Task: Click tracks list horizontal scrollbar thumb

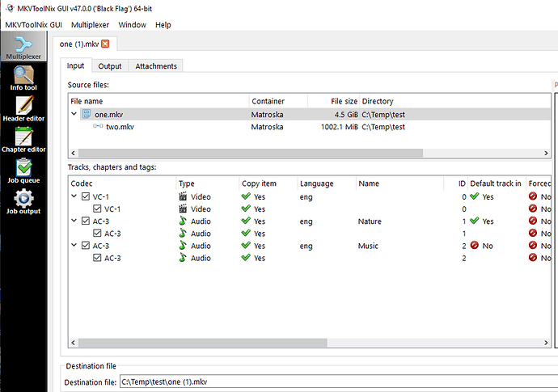Action: click(x=202, y=343)
